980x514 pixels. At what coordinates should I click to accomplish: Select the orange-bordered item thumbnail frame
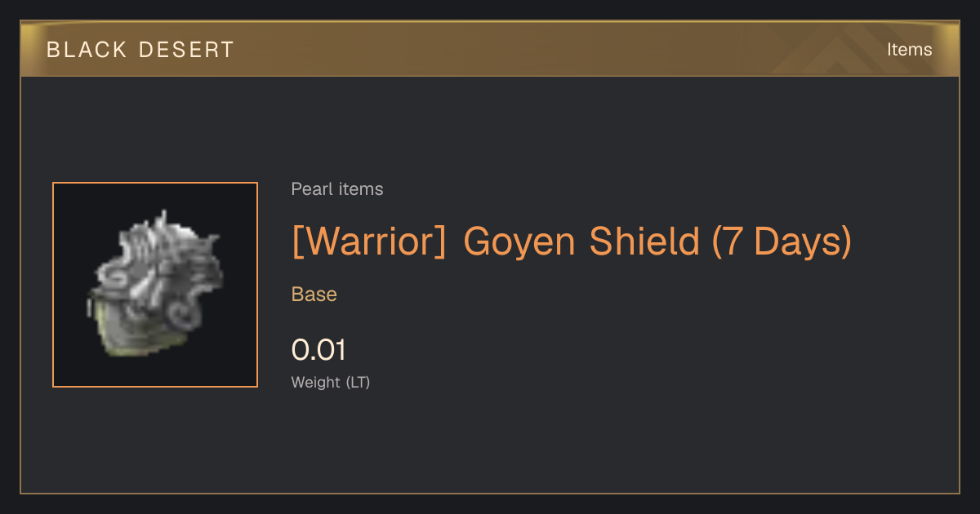155,285
